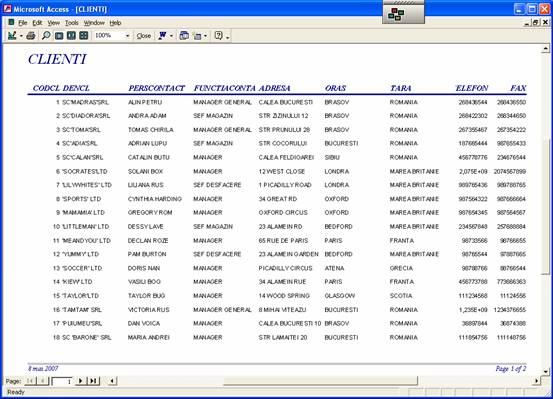
Task: Go to the next page button
Action: pos(80,381)
